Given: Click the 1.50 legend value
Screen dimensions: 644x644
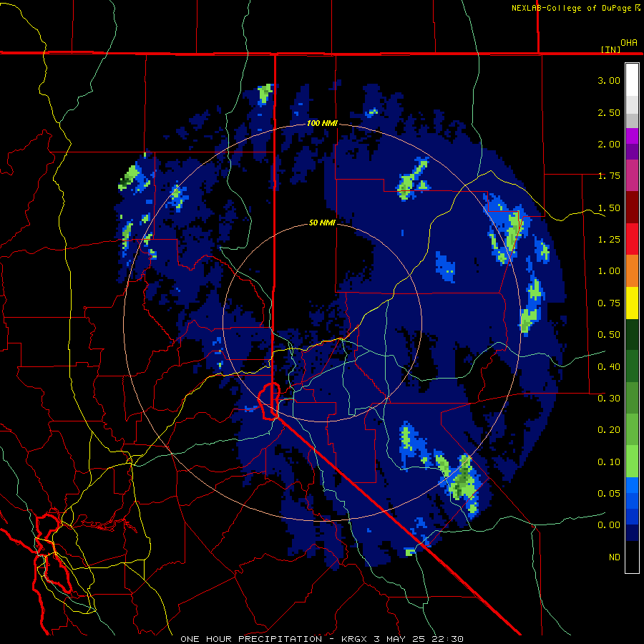Looking at the screenshot, I should tap(609, 208).
